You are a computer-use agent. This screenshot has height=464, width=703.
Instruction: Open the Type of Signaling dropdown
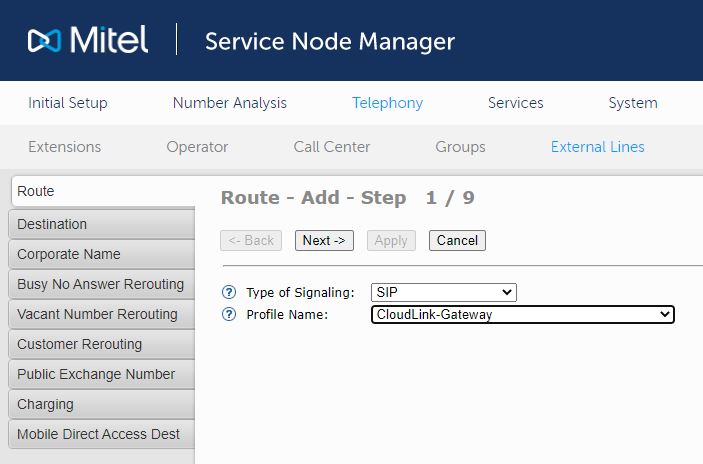tap(443, 292)
